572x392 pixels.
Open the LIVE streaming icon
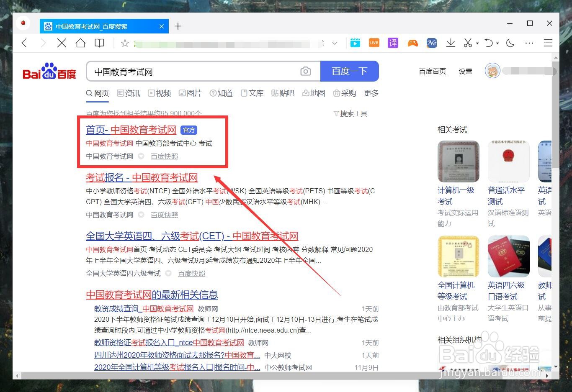click(x=374, y=43)
